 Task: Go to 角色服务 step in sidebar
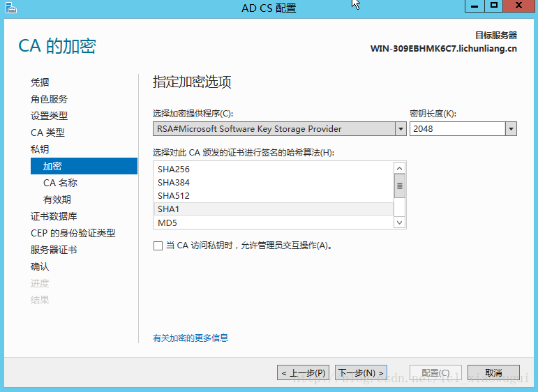coord(49,99)
